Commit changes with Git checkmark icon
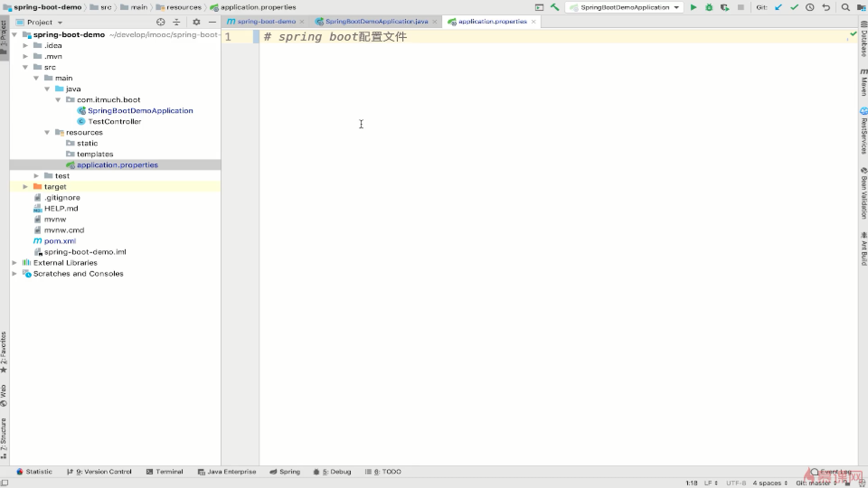 (794, 7)
